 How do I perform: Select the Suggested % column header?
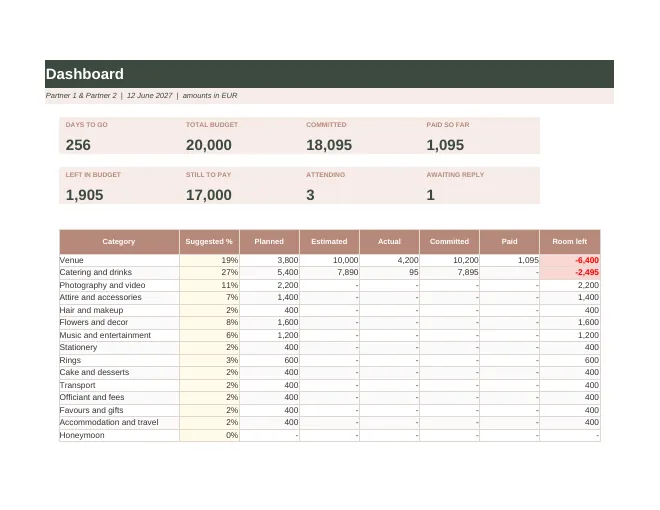tap(209, 242)
